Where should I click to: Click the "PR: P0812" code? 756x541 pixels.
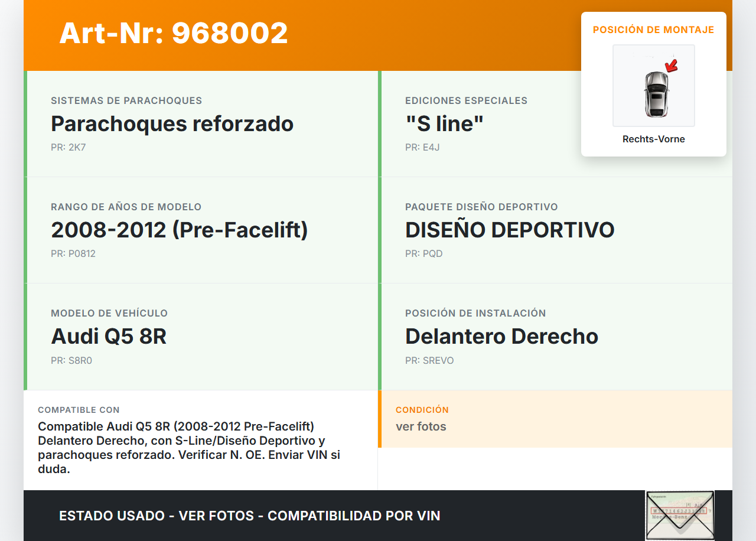click(73, 253)
